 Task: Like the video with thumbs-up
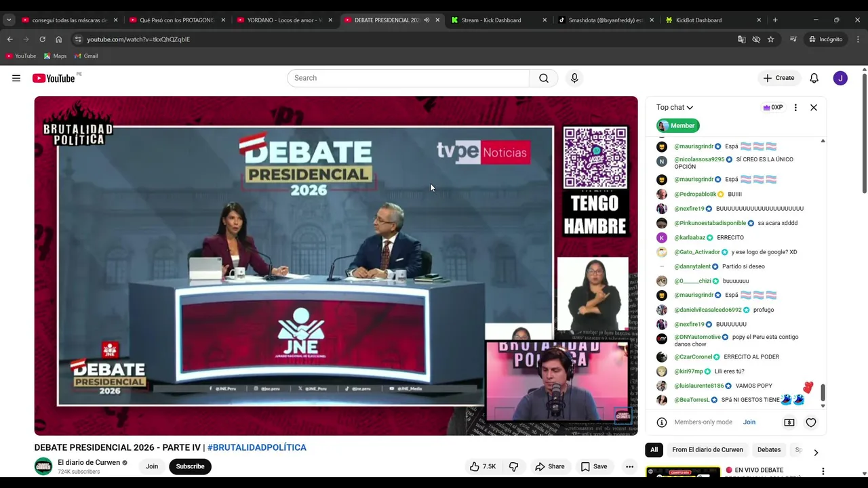pyautogui.click(x=483, y=466)
